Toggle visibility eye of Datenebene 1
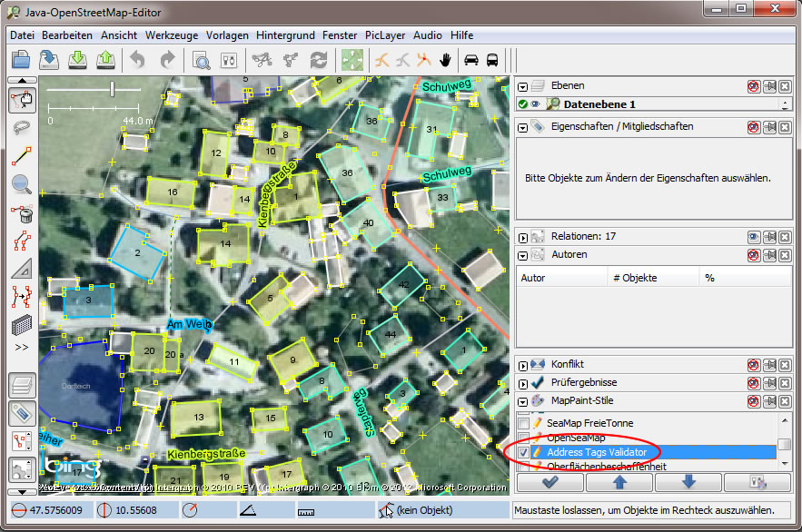 click(x=536, y=104)
